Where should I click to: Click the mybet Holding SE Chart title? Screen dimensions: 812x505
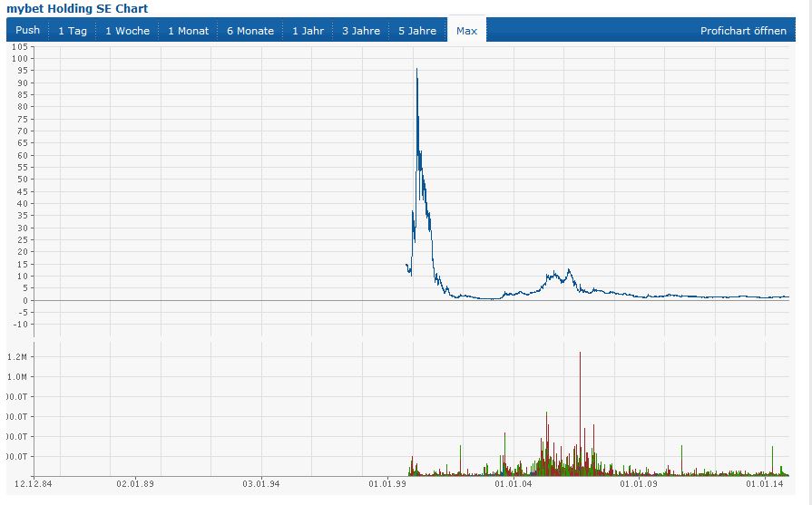[77, 8]
